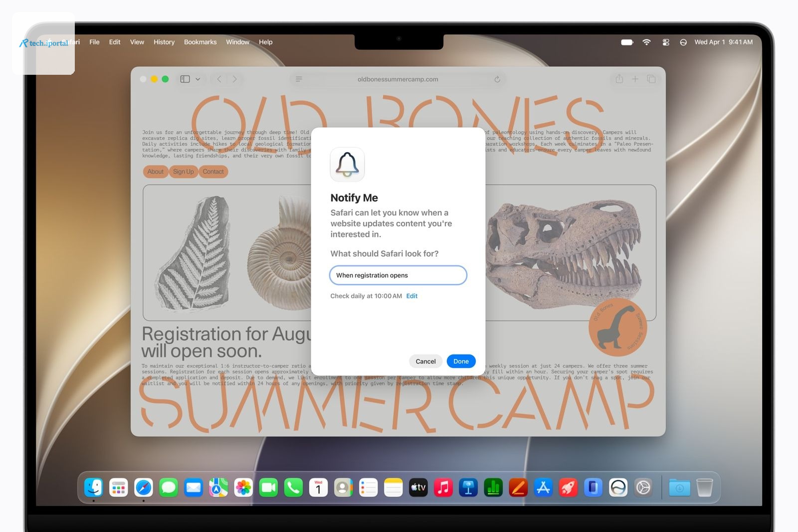Open the Downloads folder in Dock
Viewport: 798px width, 532px height.
[679, 487]
